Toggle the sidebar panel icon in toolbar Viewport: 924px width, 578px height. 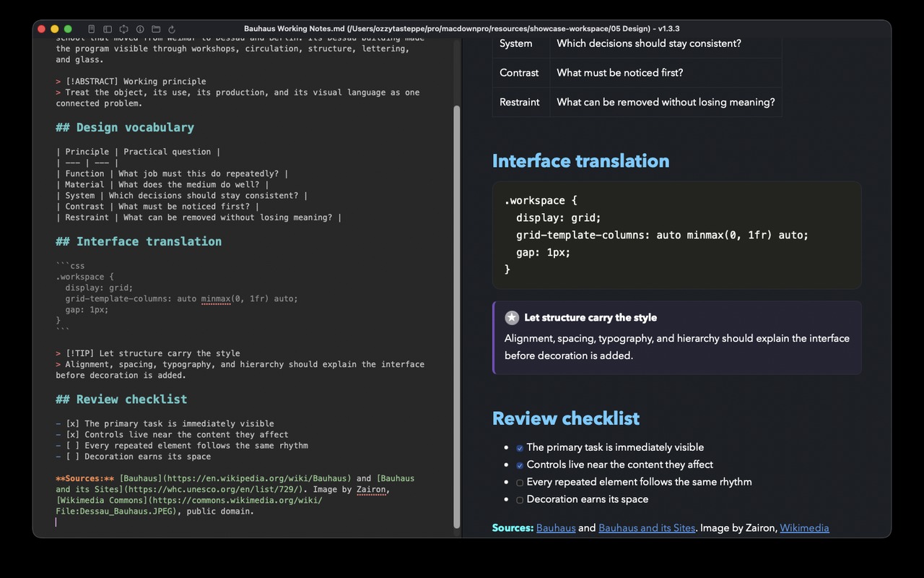click(108, 29)
